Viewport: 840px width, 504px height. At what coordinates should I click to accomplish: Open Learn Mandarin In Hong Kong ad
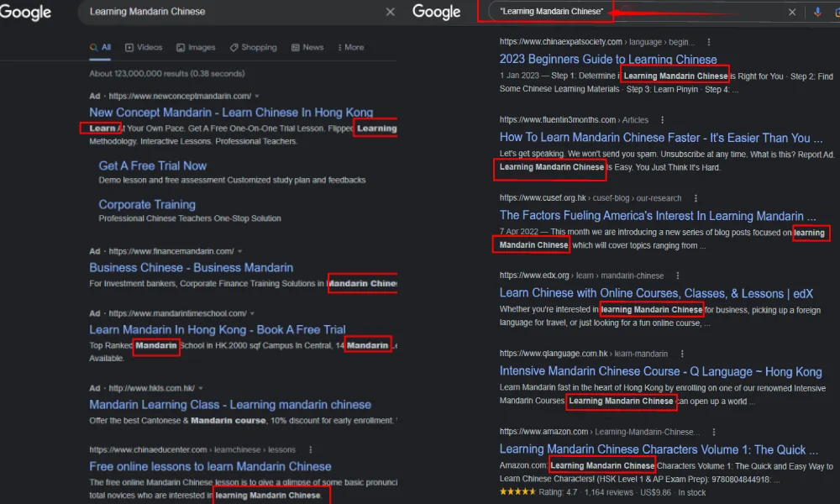218,329
